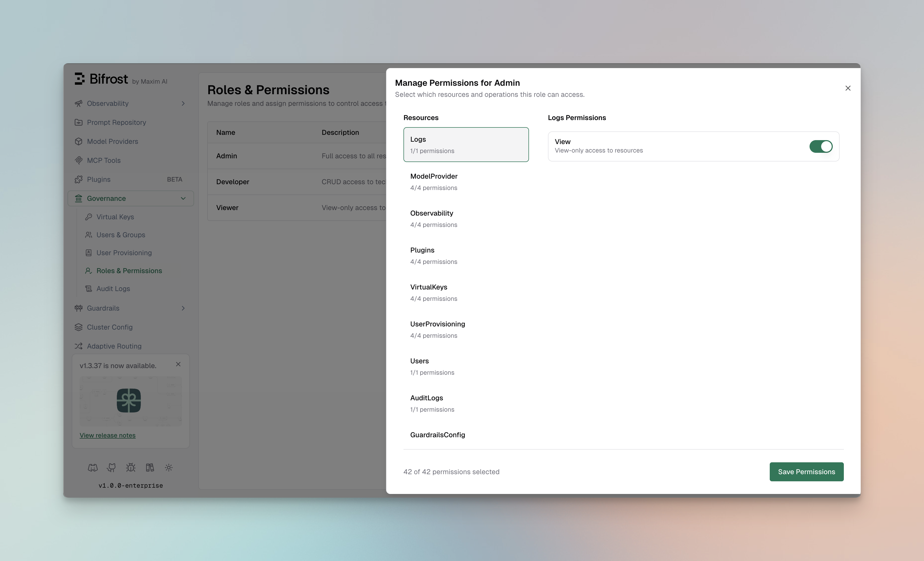The image size is (924, 561).
Task: Open the documentation books icon
Action: click(150, 468)
